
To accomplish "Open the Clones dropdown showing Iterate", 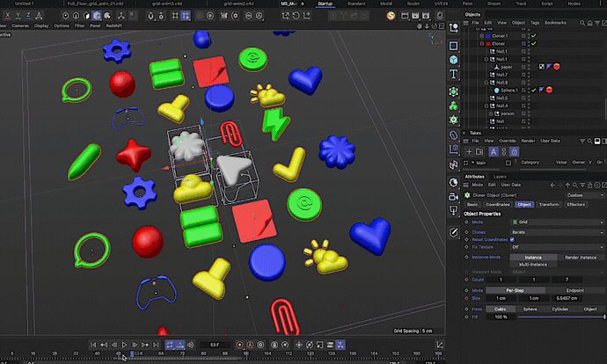I will pos(558,232).
